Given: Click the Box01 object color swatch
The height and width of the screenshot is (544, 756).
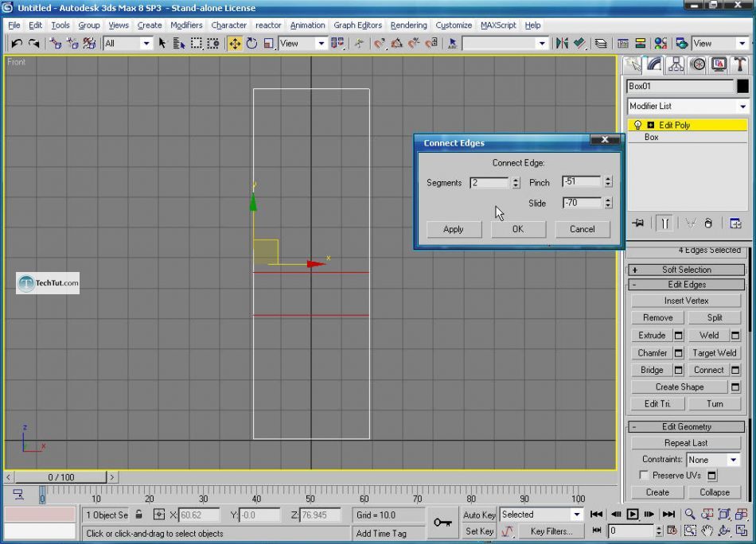Looking at the screenshot, I should pos(743,86).
